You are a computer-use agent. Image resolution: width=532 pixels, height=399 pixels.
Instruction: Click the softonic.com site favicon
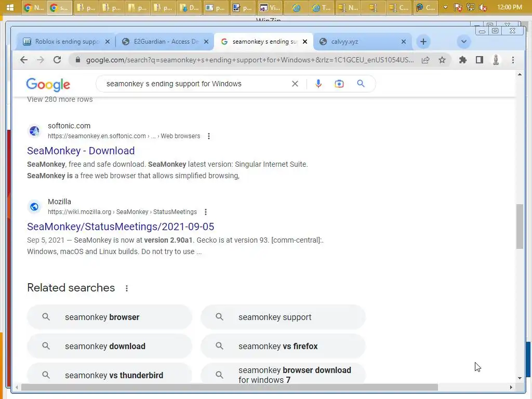coord(34,130)
